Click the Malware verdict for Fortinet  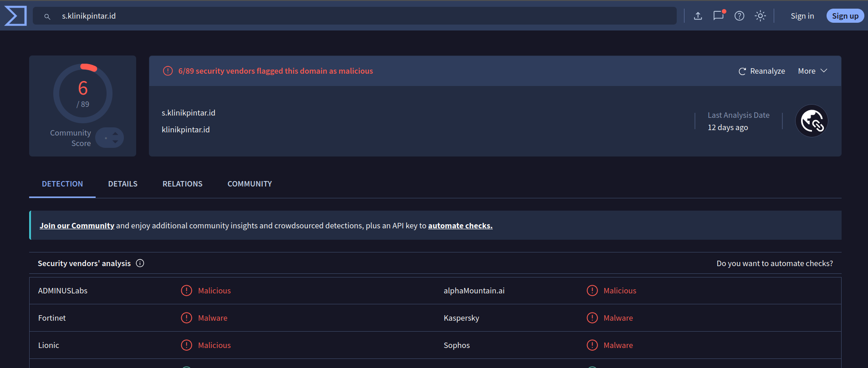[x=213, y=318]
